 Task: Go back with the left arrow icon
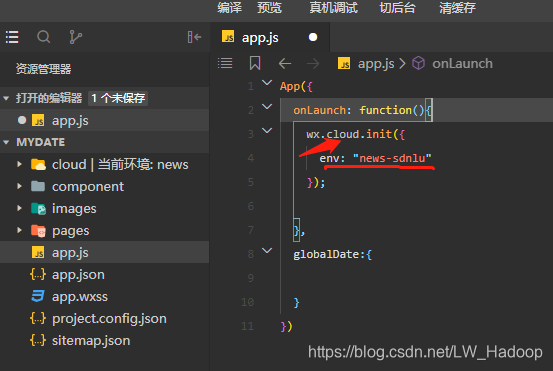point(285,63)
